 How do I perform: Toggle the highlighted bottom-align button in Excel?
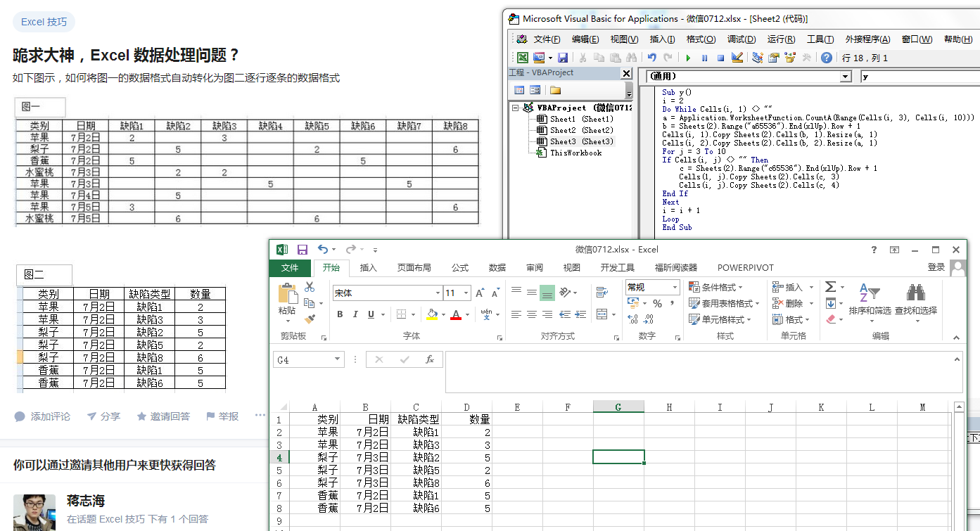click(x=547, y=293)
